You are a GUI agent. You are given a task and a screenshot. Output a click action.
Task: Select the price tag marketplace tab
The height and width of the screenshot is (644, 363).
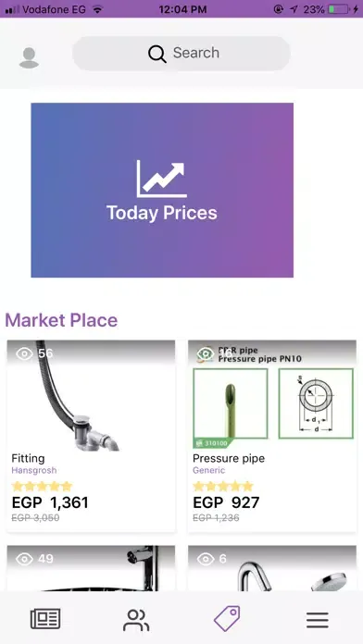pyautogui.click(x=227, y=618)
